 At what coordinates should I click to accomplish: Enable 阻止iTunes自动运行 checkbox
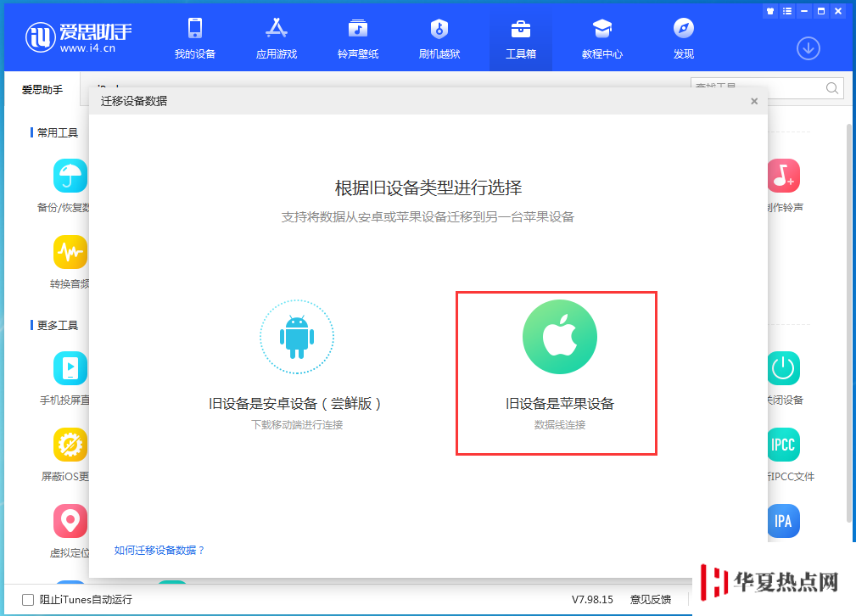click(28, 600)
